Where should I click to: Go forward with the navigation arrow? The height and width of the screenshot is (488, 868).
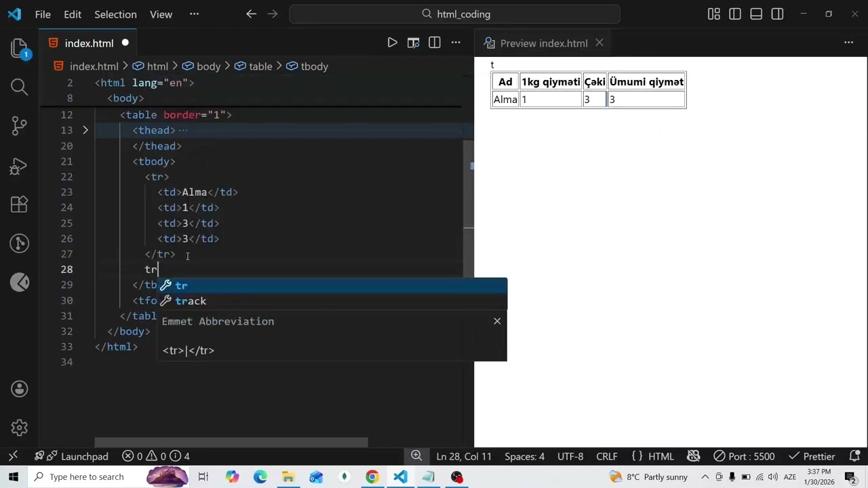tap(272, 14)
